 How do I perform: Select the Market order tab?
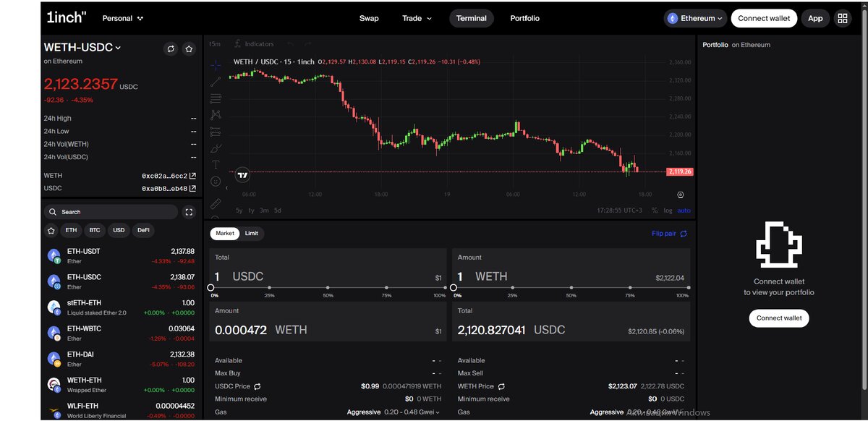point(225,234)
